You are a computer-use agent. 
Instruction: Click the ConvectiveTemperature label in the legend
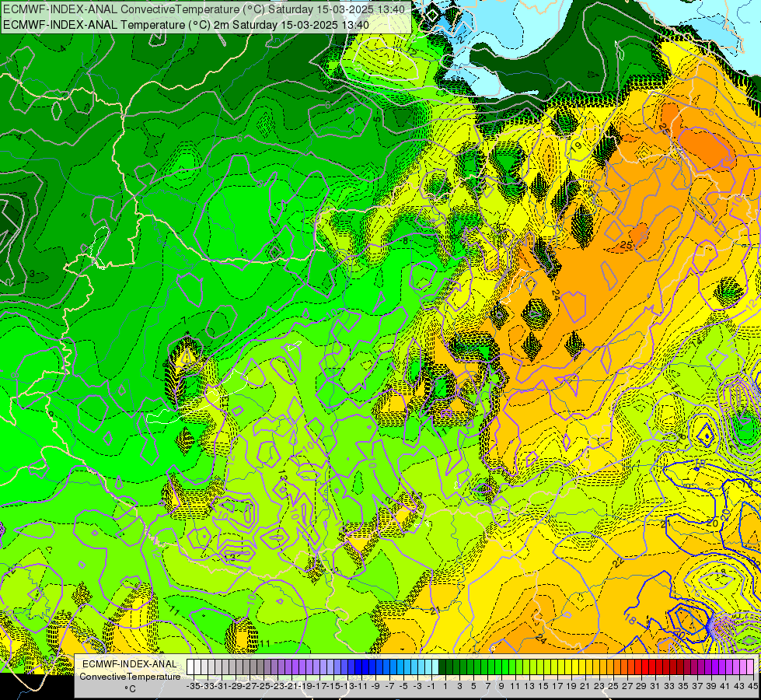[130, 676]
